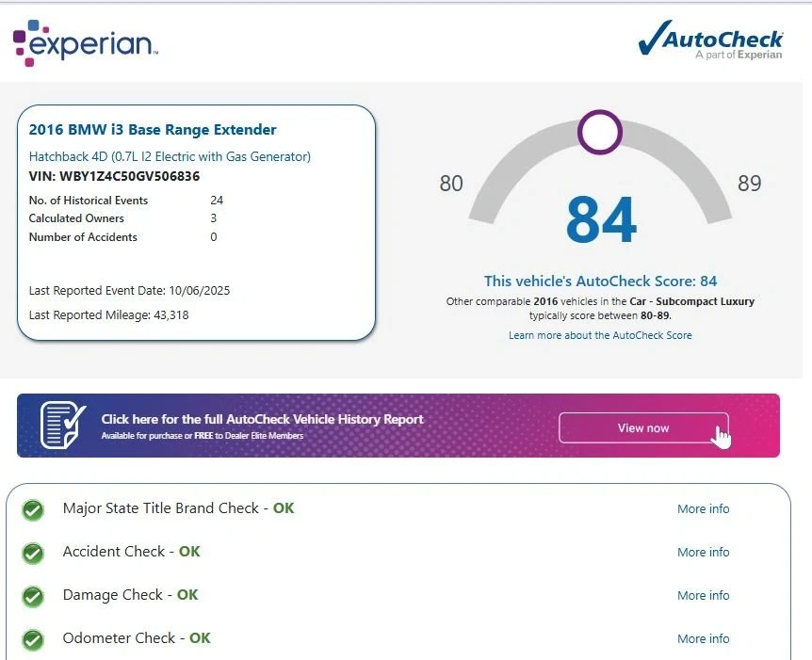Click green check icon beside Odometer Check
Viewport: 812px width, 660px height.
point(33,640)
